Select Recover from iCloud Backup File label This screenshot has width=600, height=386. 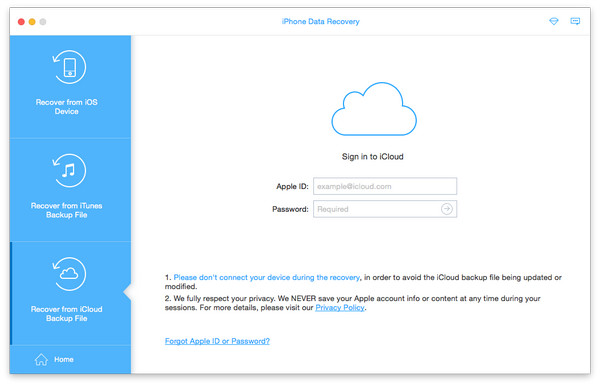[x=67, y=314]
